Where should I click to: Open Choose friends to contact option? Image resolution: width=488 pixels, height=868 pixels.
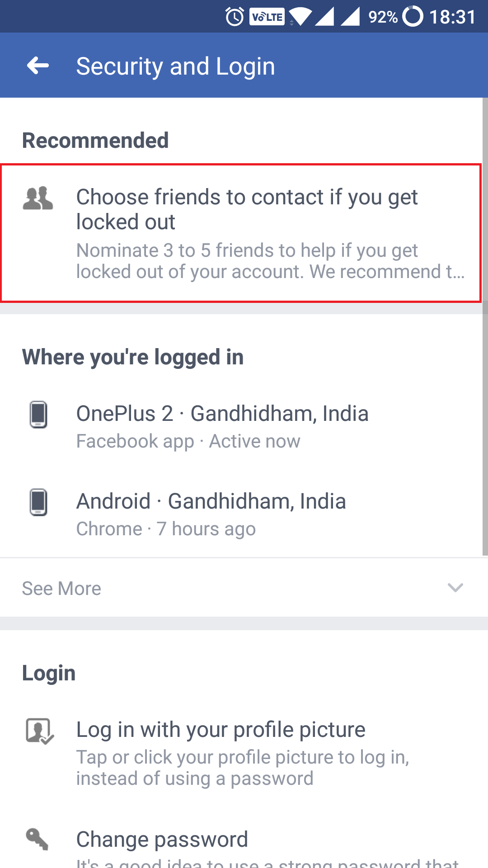(241, 233)
